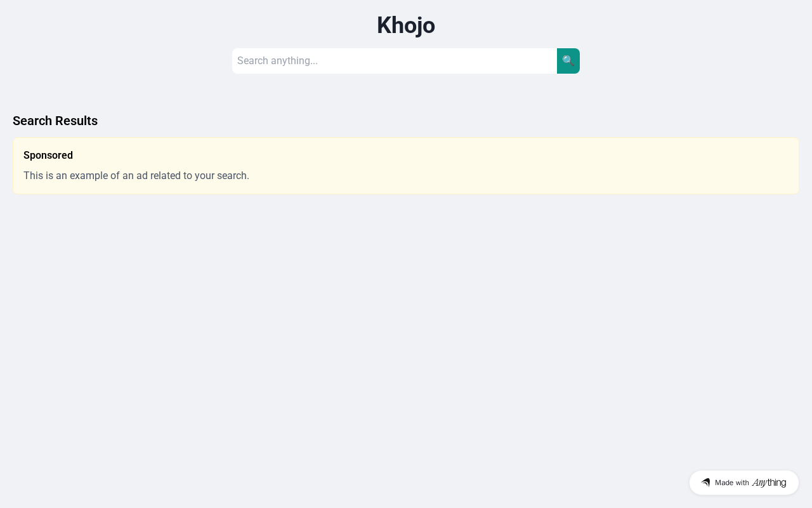This screenshot has height=508, width=812.
Task: Click the "Made with" text in the badge
Action: pyautogui.click(x=732, y=483)
